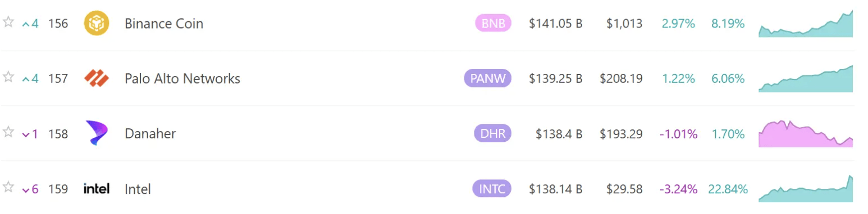Open the Intel name link
868x214 pixels.
pyautogui.click(x=138, y=189)
